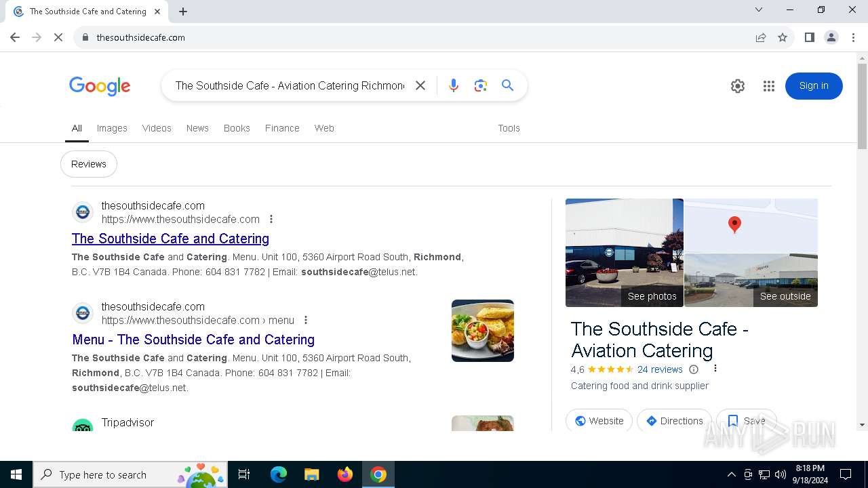Open Google quick settings gear

(x=738, y=86)
